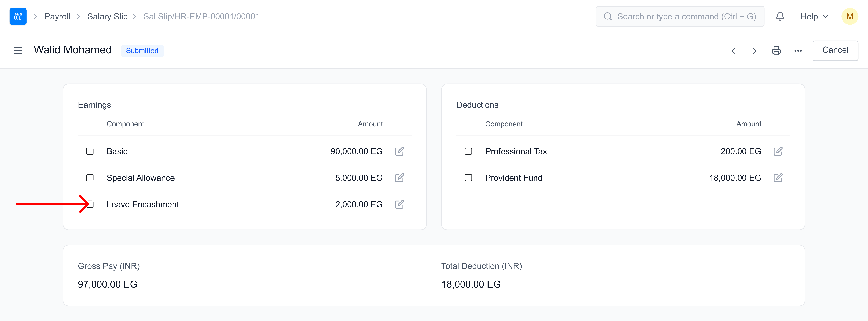Cancel the submitted salary slip
The width and height of the screenshot is (868, 321).
[x=835, y=50]
